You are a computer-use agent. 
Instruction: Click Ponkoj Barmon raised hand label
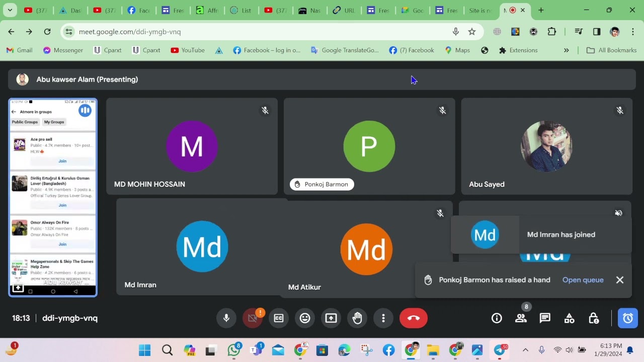pos(322,185)
